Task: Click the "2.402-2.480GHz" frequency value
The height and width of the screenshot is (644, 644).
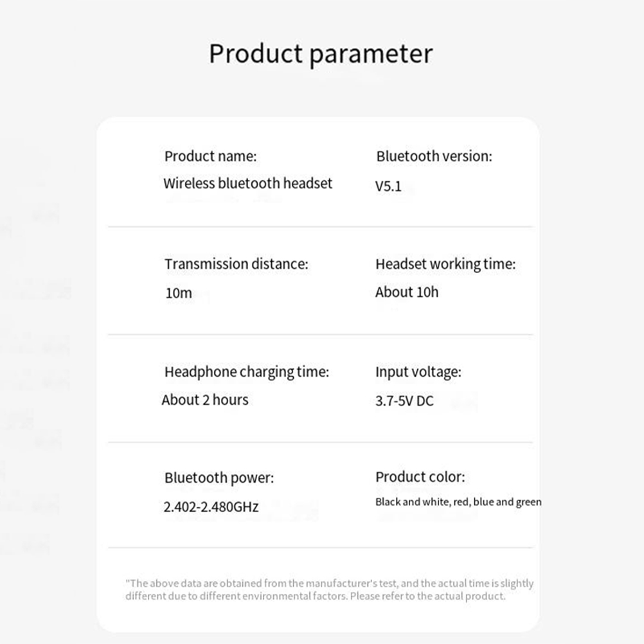Action: [211, 507]
